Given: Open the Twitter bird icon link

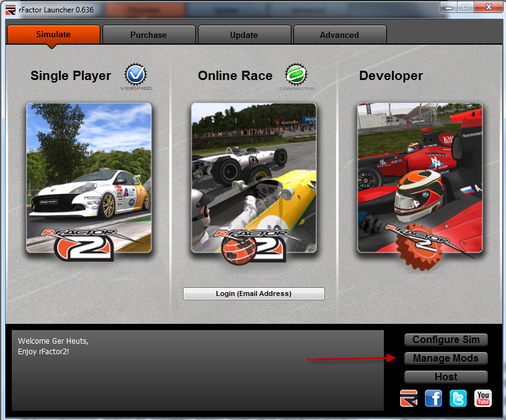Looking at the screenshot, I should point(458,398).
